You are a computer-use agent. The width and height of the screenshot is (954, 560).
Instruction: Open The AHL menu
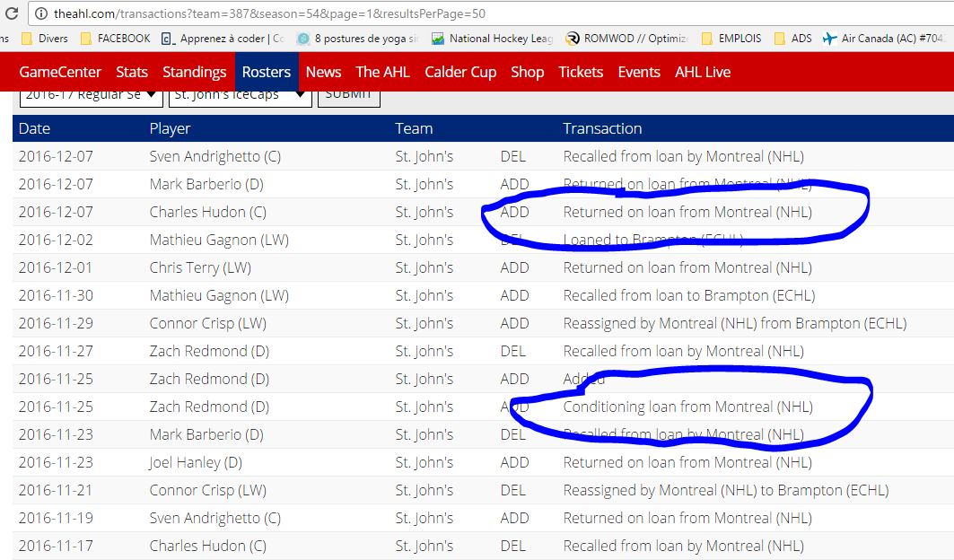[382, 72]
